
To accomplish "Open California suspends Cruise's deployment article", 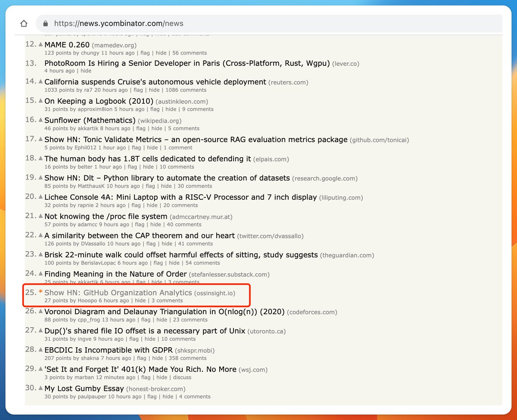I will click(x=155, y=82).
